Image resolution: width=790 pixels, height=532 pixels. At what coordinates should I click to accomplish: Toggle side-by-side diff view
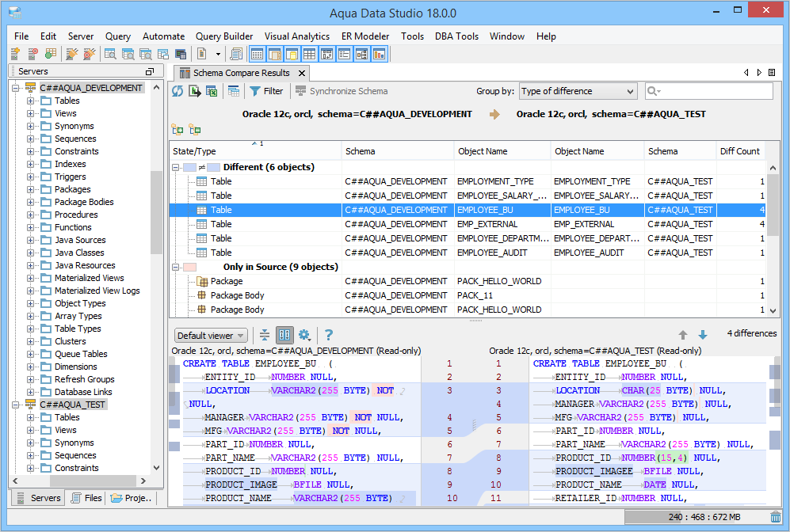coord(284,335)
